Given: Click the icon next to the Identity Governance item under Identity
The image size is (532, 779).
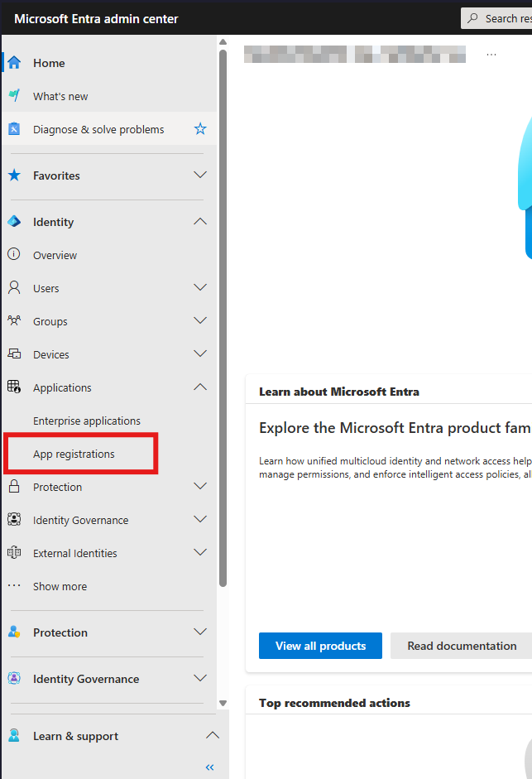Looking at the screenshot, I should click(14, 520).
